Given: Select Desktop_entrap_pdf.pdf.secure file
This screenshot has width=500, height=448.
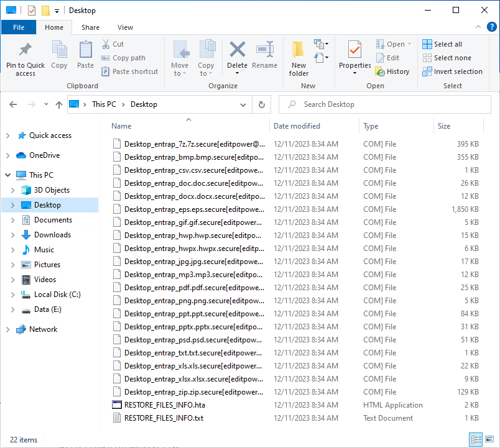Looking at the screenshot, I should pos(194,288).
